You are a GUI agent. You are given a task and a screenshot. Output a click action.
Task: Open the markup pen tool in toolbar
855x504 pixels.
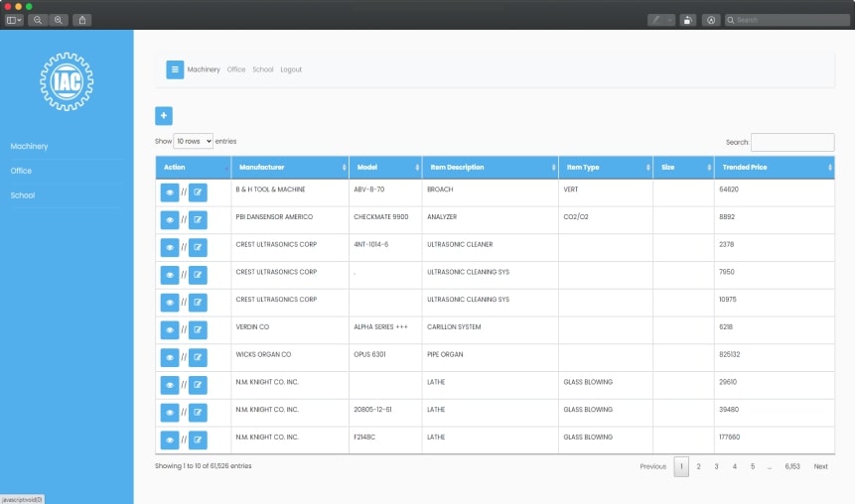click(656, 20)
